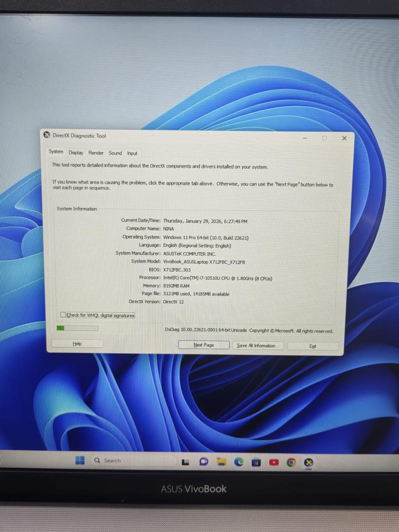Enable Check for WHQL digital signatures
The height and width of the screenshot is (532, 399).
click(x=63, y=315)
